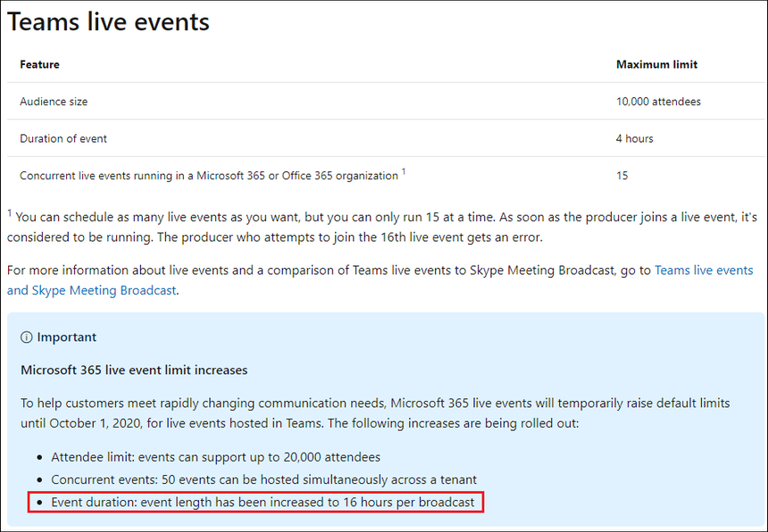Select the 10,000 attendees table value
The image size is (768, 532).
tap(658, 102)
